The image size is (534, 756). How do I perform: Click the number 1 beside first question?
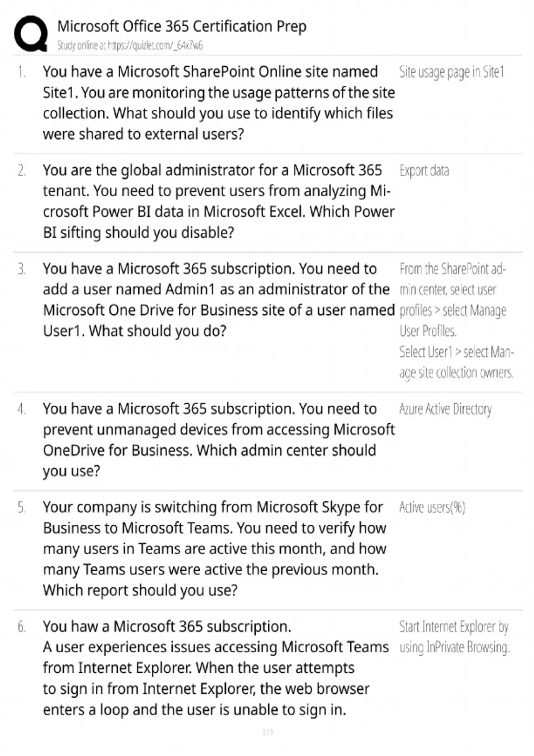21,72
